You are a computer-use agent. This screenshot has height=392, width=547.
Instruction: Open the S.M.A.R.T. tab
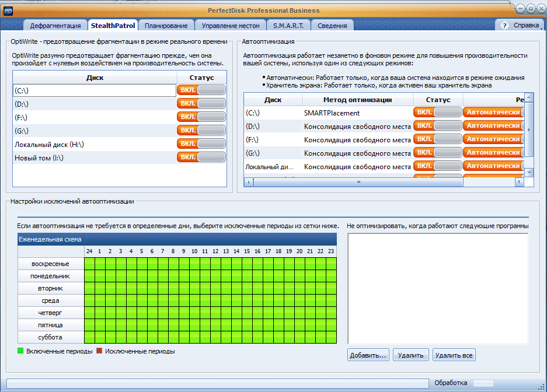point(288,26)
